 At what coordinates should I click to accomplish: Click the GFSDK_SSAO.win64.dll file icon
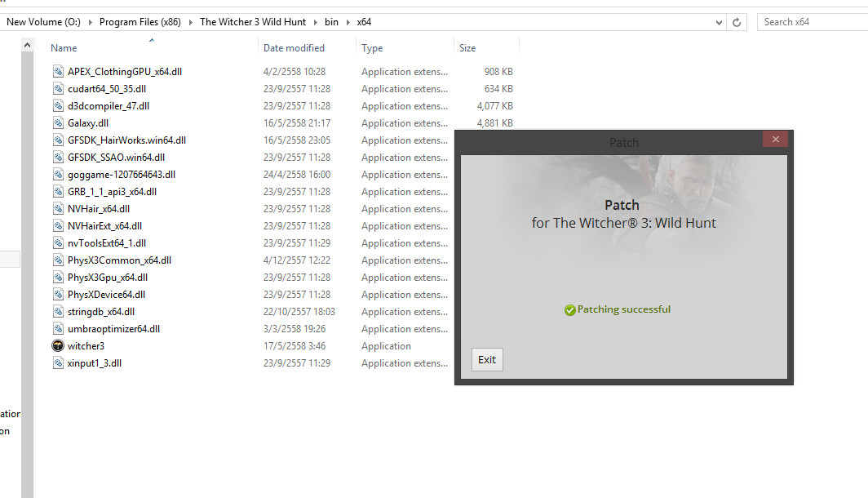pos(58,158)
